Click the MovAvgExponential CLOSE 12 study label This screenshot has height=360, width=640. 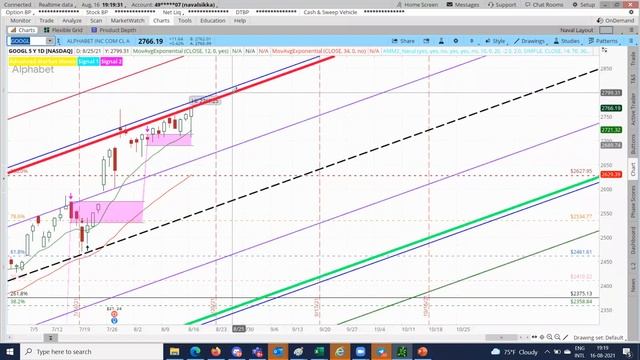(x=180, y=51)
